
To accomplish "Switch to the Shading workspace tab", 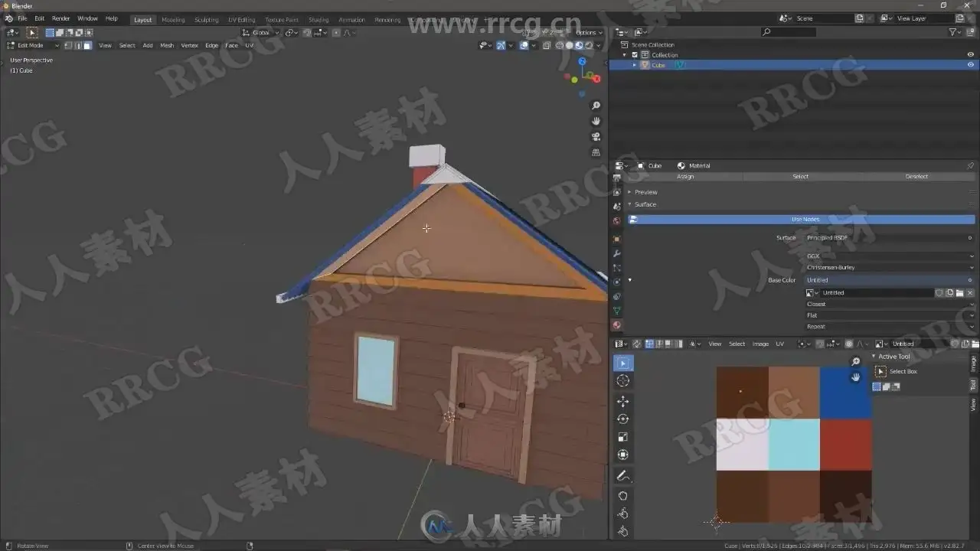I will (x=318, y=20).
